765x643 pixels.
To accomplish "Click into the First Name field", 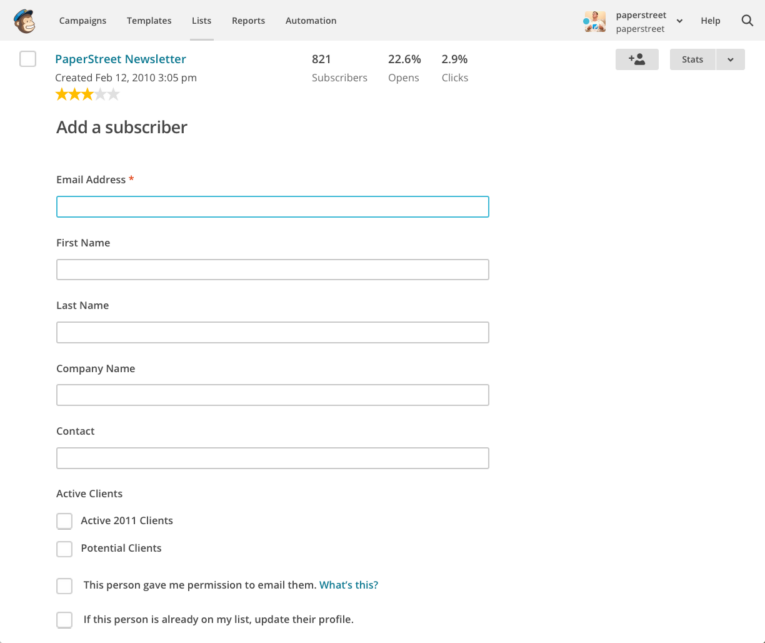I will (272, 269).
